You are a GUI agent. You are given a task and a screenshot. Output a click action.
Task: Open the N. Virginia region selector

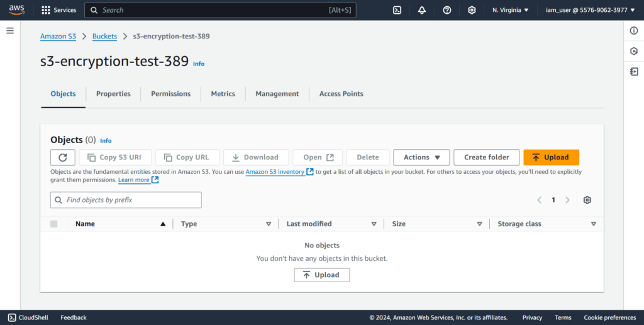point(510,10)
